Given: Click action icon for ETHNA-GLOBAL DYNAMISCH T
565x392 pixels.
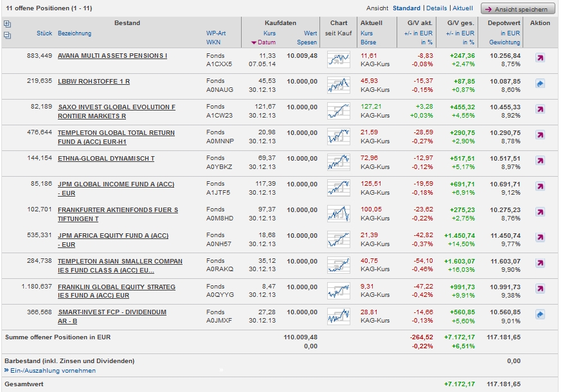Looking at the screenshot, I should (x=540, y=161).
